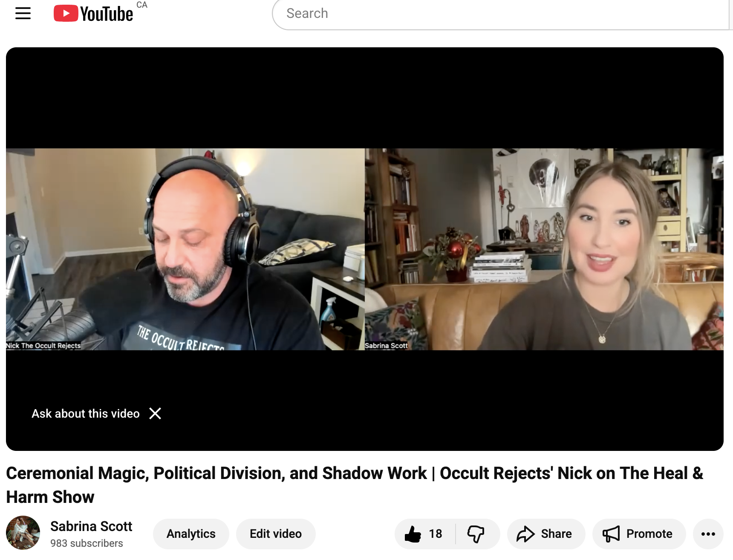Open Analytics for this video
This screenshot has width=733, height=560.
tap(191, 534)
